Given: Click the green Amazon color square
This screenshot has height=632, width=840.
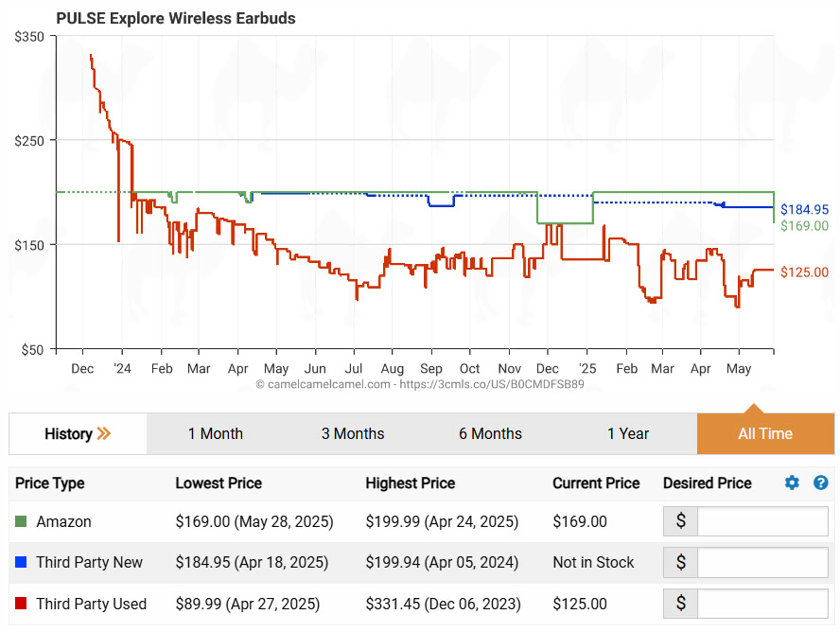Looking at the screenshot, I should click(x=21, y=522).
